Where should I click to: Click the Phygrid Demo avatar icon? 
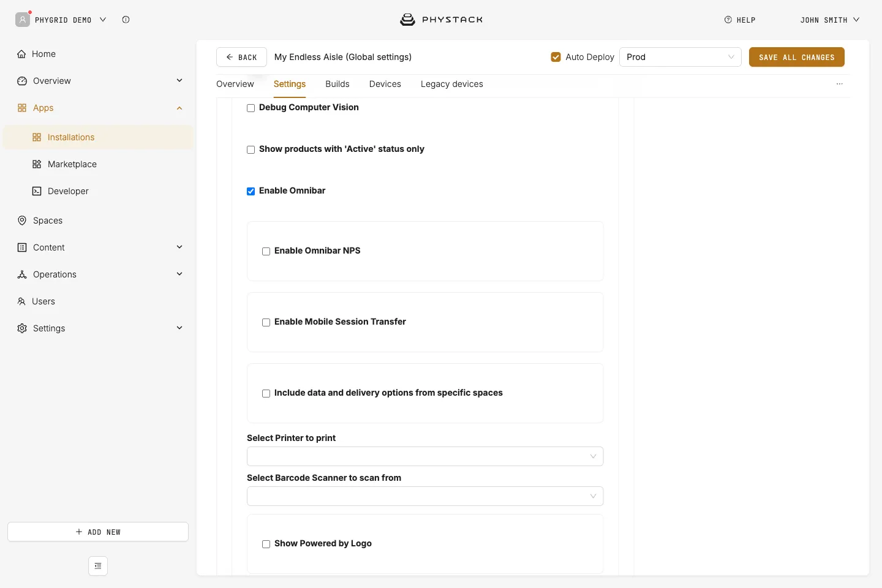[23, 20]
